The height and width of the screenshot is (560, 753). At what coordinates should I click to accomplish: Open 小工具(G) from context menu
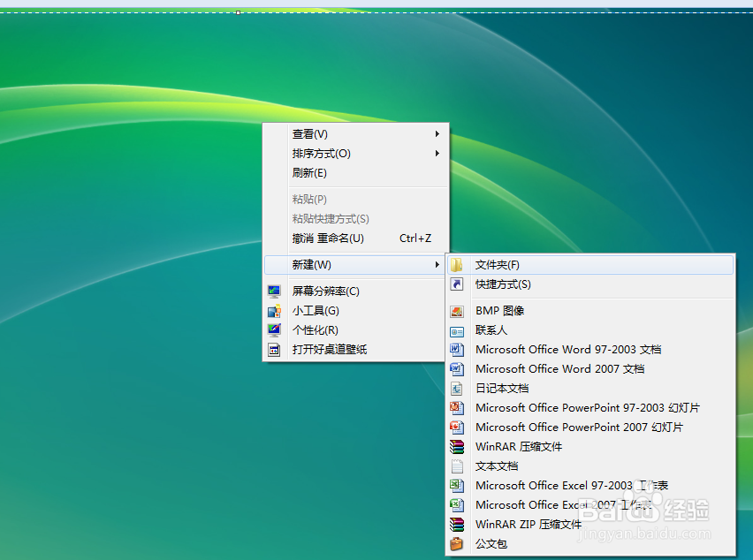(x=355, y=311)
